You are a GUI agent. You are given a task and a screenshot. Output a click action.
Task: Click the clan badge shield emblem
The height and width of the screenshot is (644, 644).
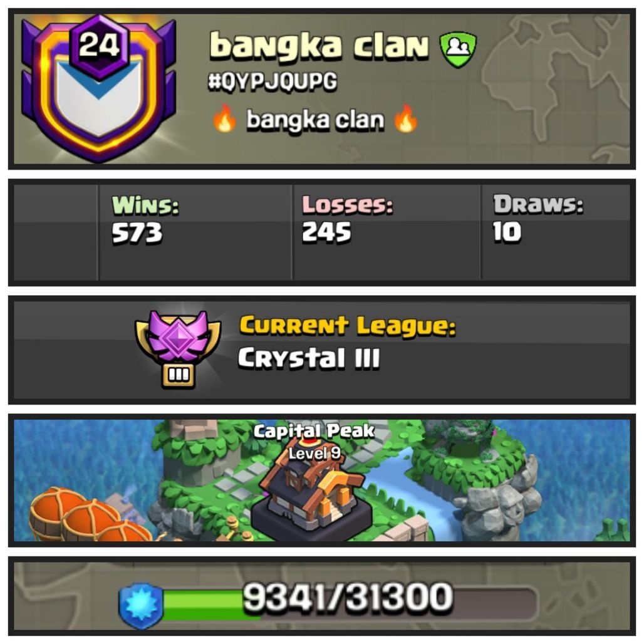pyautogui.click(x=98, y=90)
